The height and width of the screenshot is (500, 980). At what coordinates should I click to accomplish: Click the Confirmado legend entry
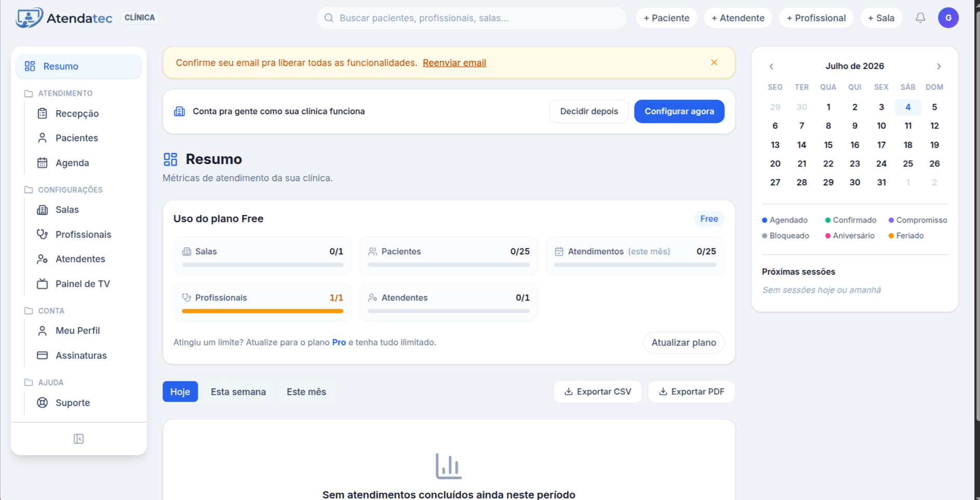pyautogui.click(x=851, y=220)
